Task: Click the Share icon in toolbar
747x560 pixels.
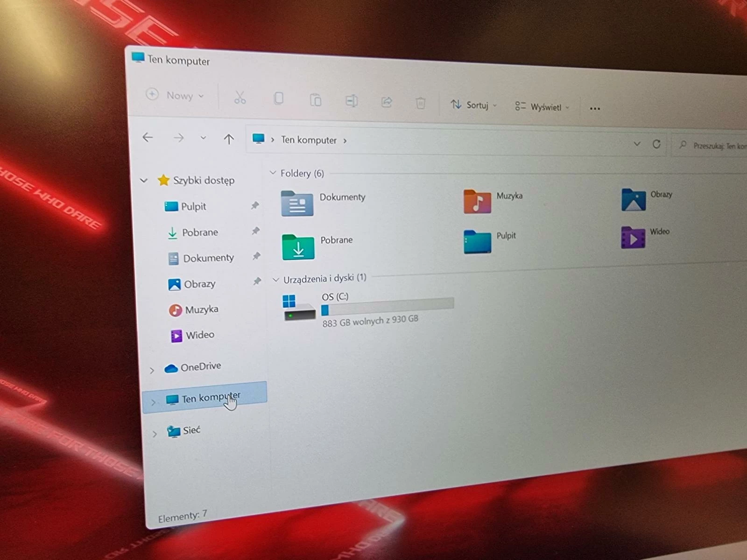Action: (x=386, y=102)
